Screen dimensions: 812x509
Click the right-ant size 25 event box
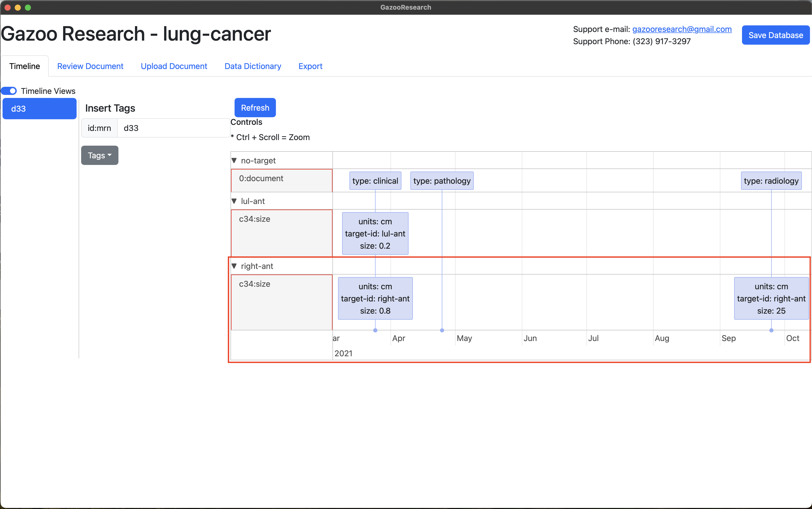pyautogui.click(x=771, y=298)
